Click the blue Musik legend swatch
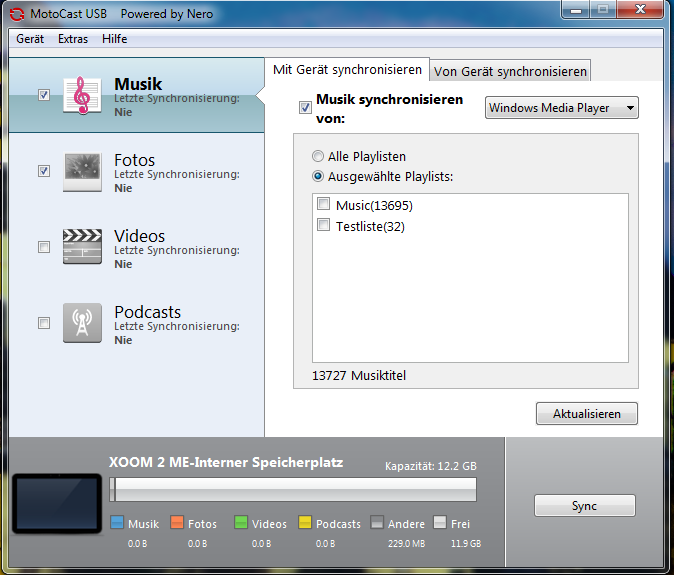The height and width of the screenshot is (575, 674). (117, 522)
